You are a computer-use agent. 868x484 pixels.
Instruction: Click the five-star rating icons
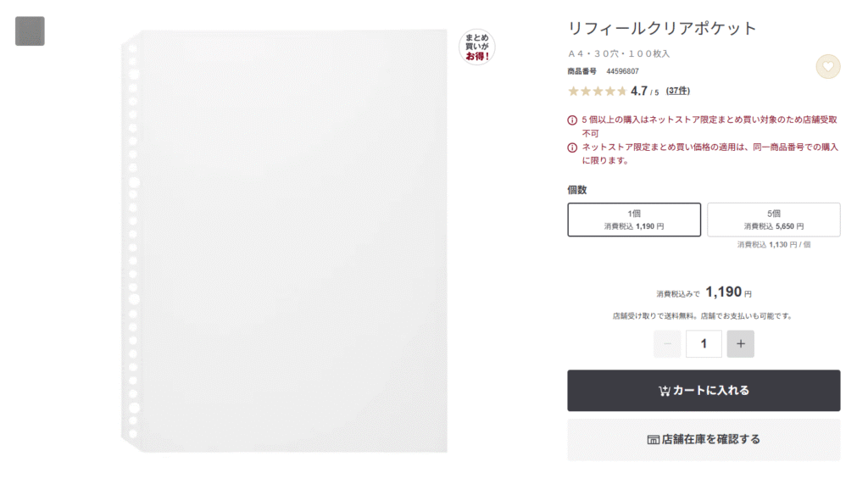click(597, 91)
